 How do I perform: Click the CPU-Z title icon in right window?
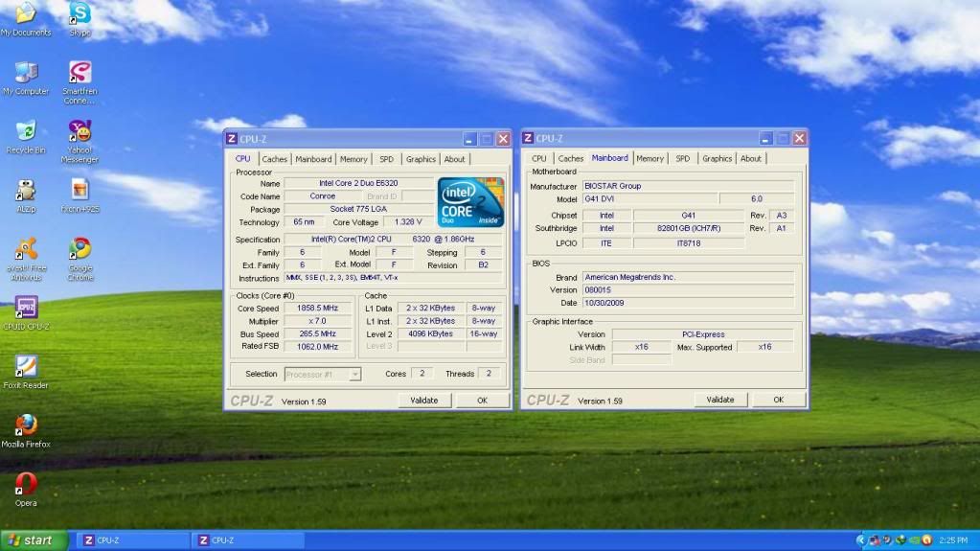pyautogui.click(x=528, y=138)
